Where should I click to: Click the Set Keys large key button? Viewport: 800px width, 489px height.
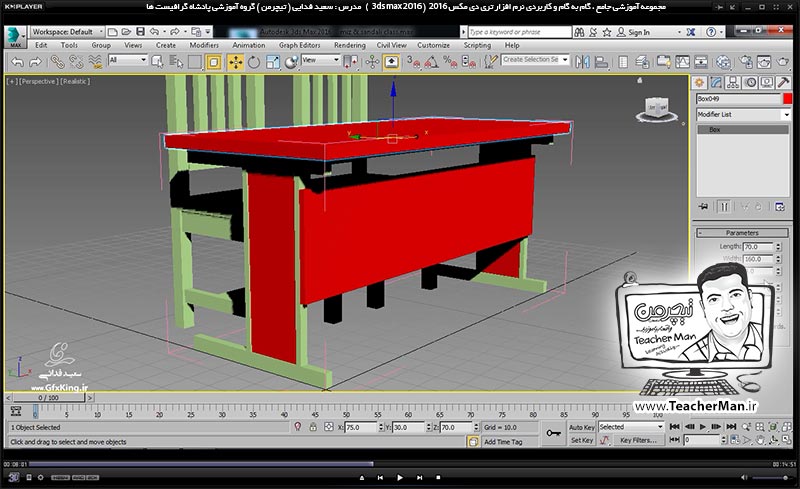click(x=553, y=433)
